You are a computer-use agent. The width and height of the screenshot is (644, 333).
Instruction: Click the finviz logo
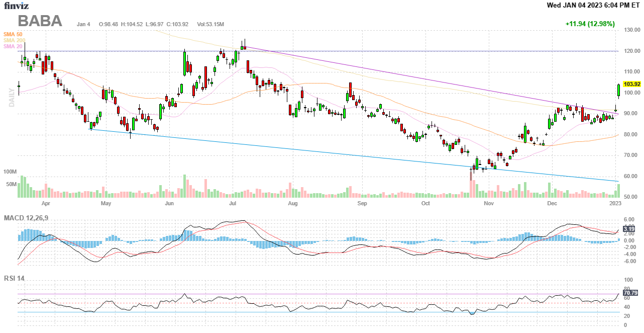click(x=16, y=6)
